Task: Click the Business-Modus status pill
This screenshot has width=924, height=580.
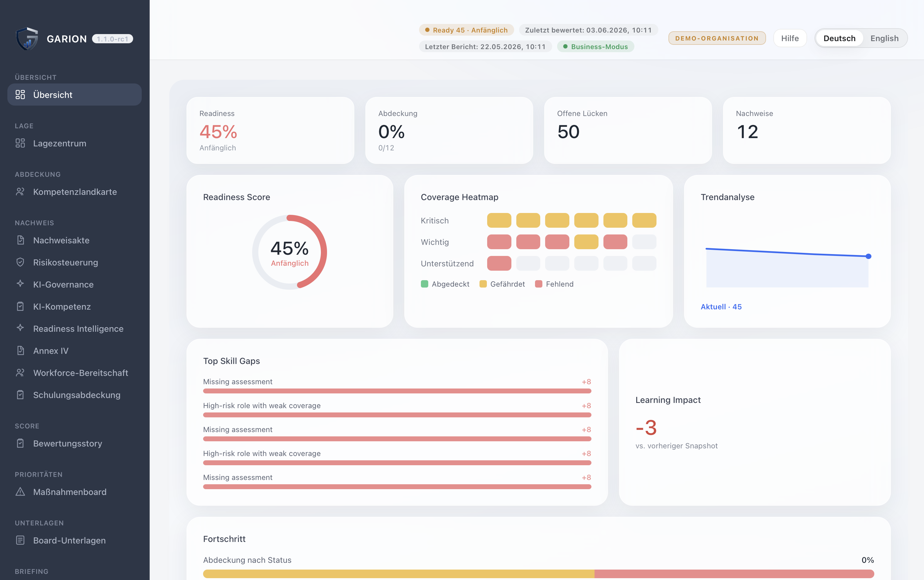Action: click(x=595, y=46)
